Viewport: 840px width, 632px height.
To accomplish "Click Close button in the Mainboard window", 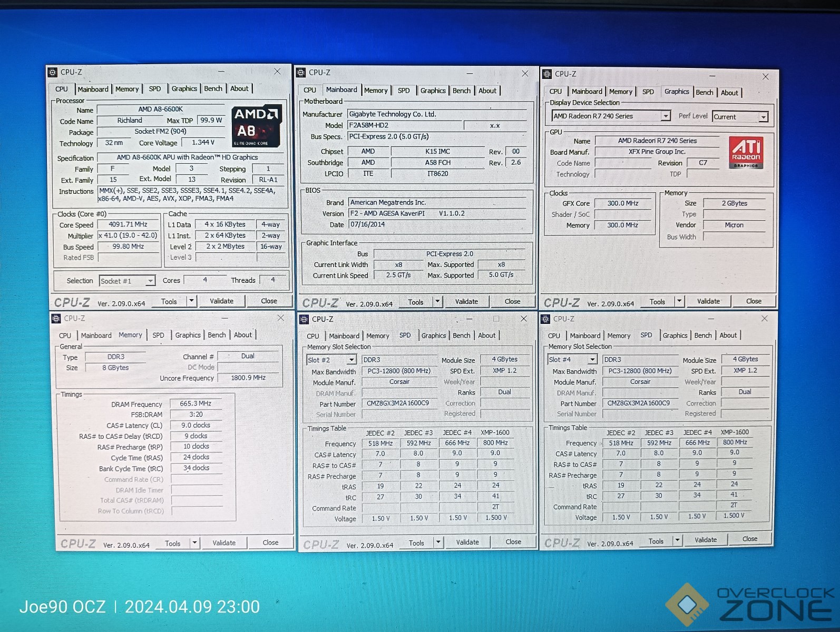I will (512, 302).
